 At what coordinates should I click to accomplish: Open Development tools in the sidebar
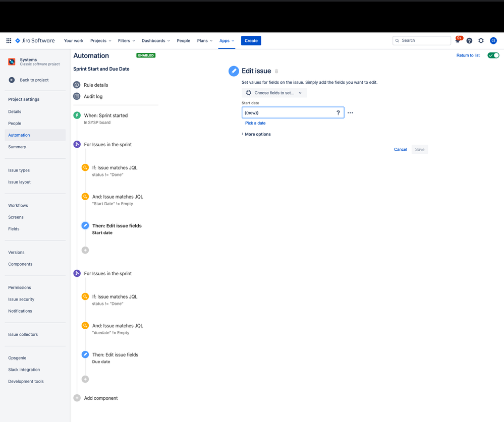pyautogui.click(x=26, y=382)
